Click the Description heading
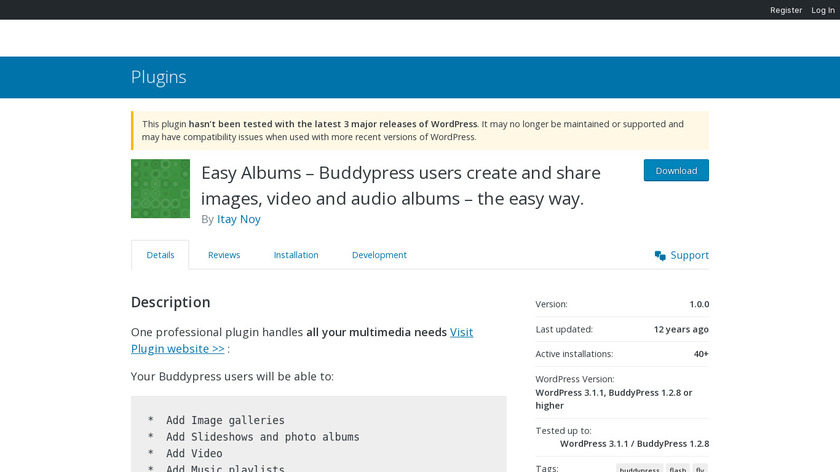 [x=170, y=302]
